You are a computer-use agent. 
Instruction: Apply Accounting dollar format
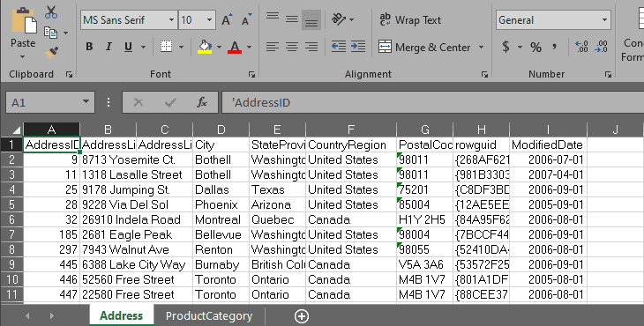506,47
